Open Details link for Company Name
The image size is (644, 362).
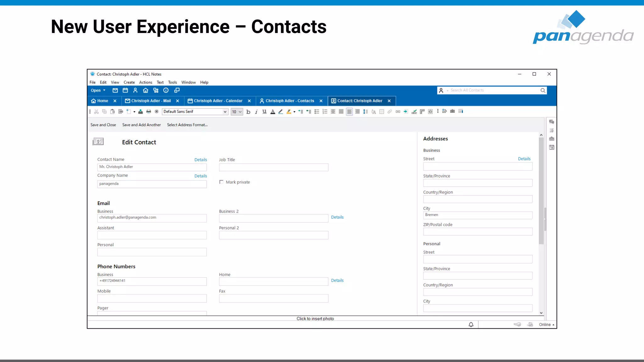(201, 176)
